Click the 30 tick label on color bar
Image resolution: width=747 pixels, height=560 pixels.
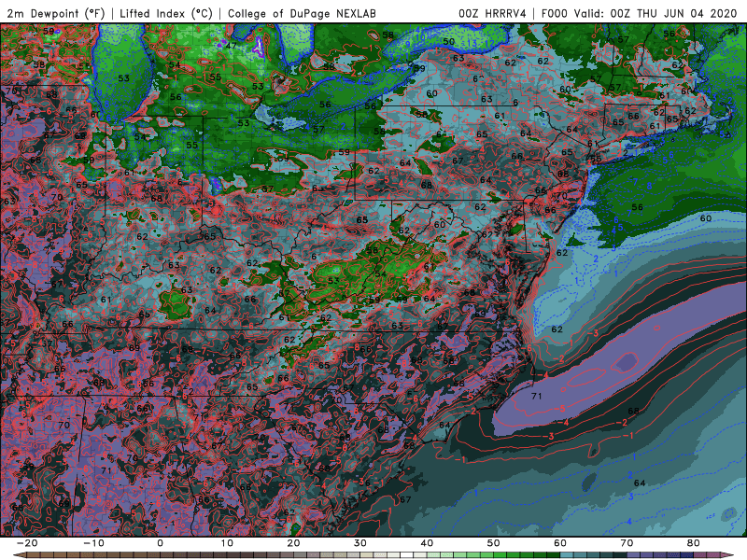point(360,543)
